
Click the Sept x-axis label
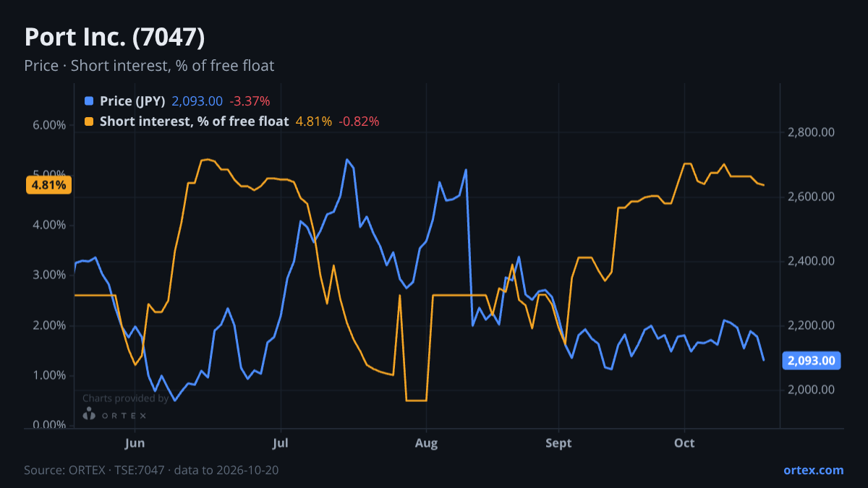pos(558,442)
